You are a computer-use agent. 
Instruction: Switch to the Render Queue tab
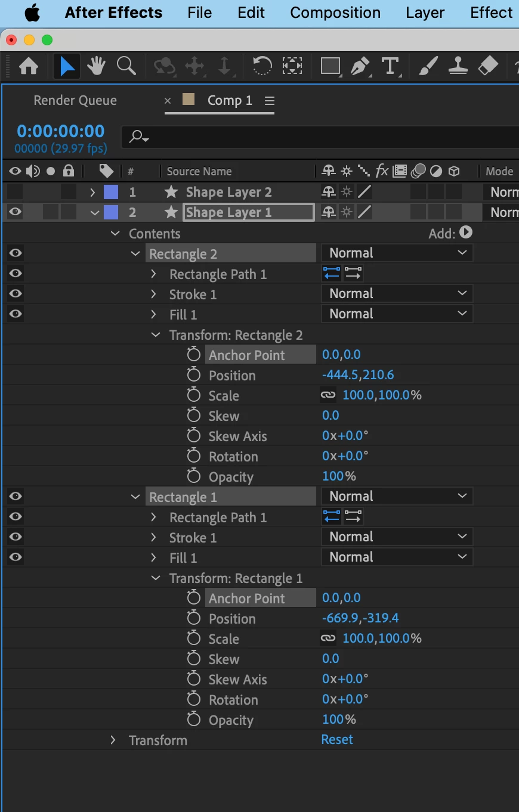click(x=75, y=100)
